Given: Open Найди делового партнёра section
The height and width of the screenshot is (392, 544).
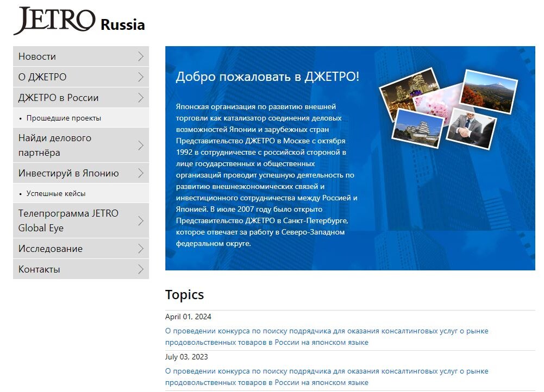Looking at the screenshot, I should (x=81, y=145).
